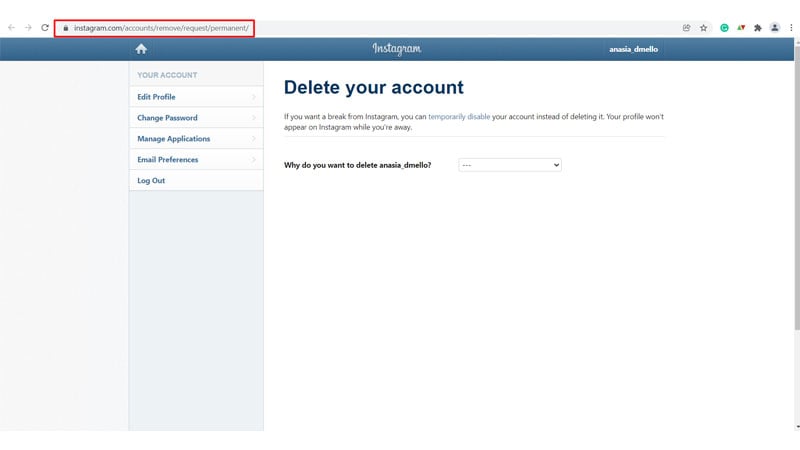Follow the "temporarily disable" link
800x450 pixels.
(459, 117)
